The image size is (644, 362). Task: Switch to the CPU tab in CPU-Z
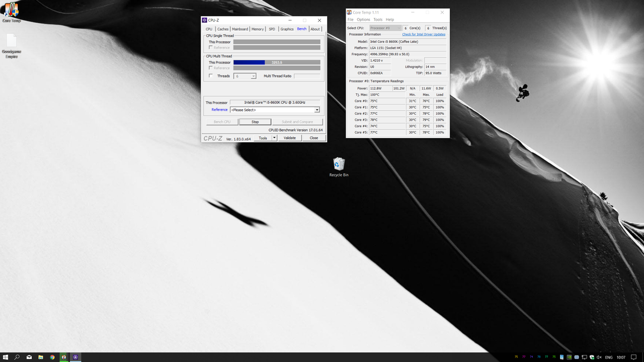point(209,29)
